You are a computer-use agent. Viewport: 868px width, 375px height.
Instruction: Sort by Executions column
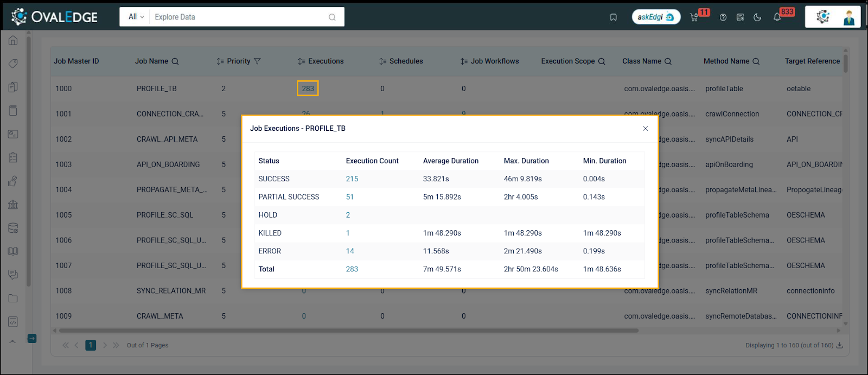pos(302,61)
